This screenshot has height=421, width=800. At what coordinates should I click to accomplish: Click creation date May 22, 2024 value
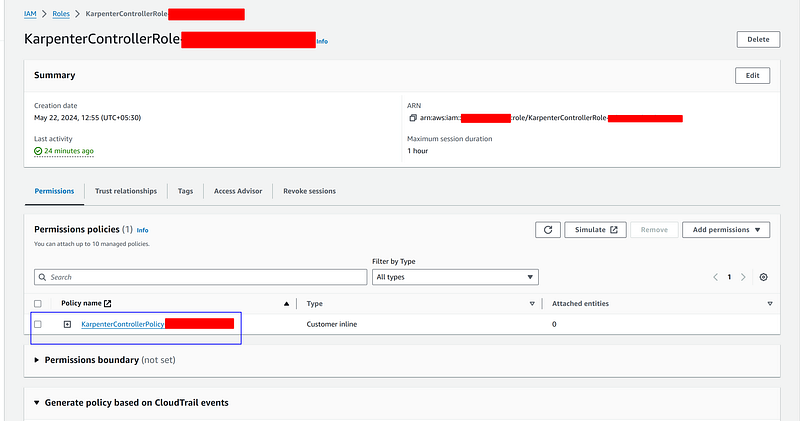point(87,117)
